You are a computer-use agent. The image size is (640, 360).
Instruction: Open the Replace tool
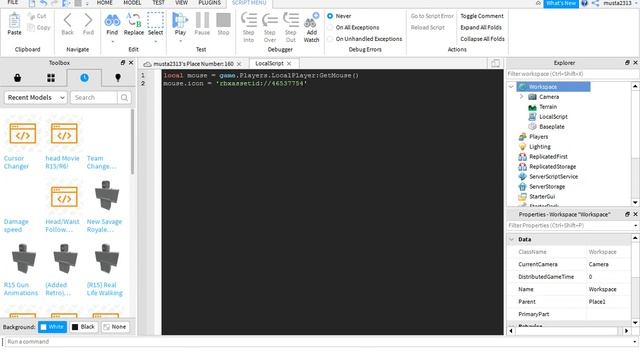[133, 20]
